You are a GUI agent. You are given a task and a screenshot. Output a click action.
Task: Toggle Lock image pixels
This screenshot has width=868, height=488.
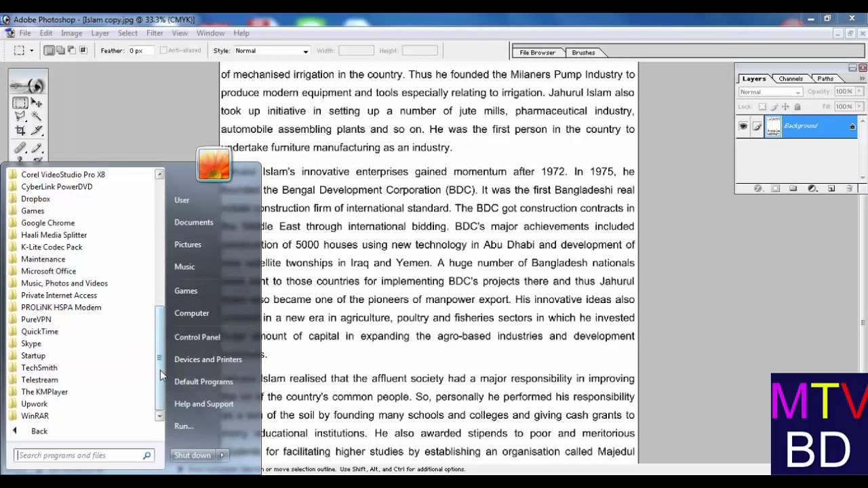tap(774, 106)
